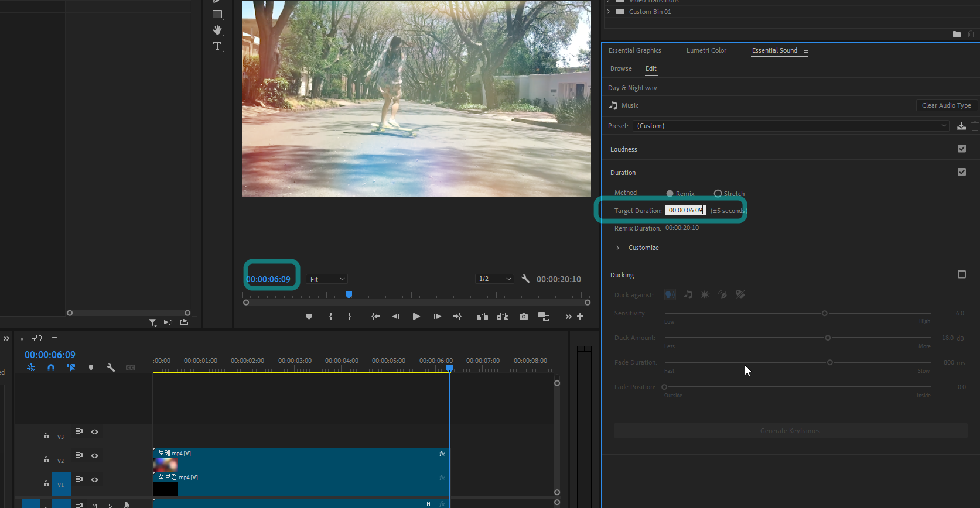The width and height of the screenshot is (980, 508).
Task: Open timeline display settings wrench
Action: point(110,368)
